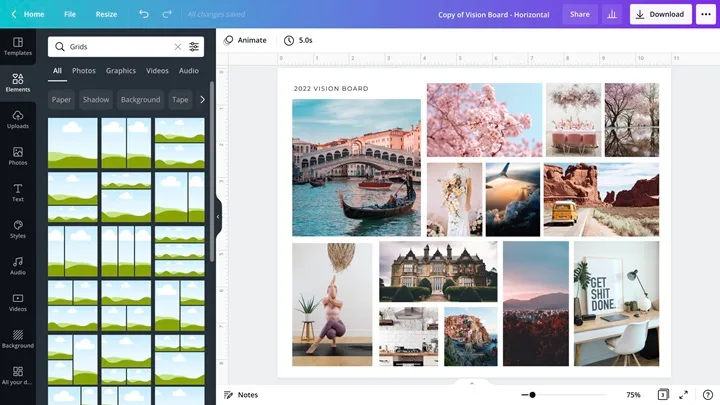Viewport: 720px width, 405px height.
Task: Open the Background sidebar panel
Action: (18, 339)
